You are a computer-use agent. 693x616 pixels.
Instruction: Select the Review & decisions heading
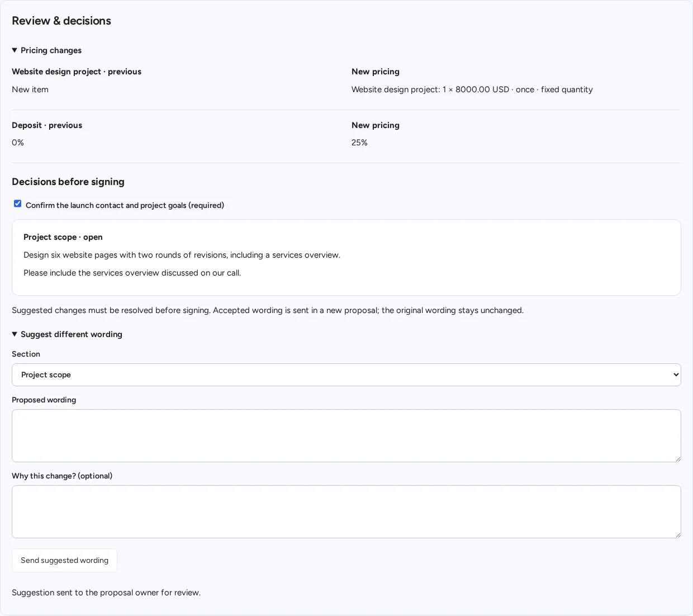(61, 21)
